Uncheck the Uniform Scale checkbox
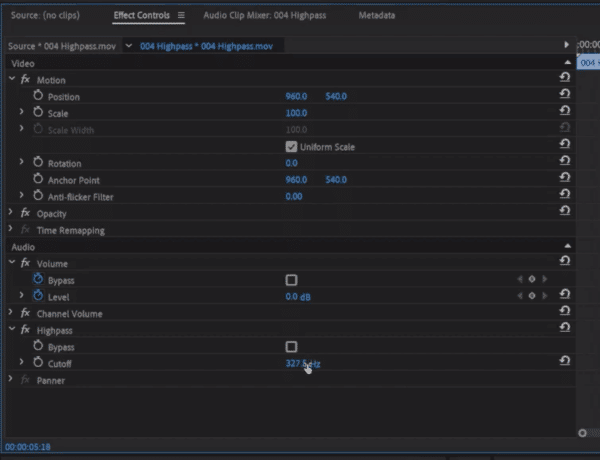 tap(291, 147)
